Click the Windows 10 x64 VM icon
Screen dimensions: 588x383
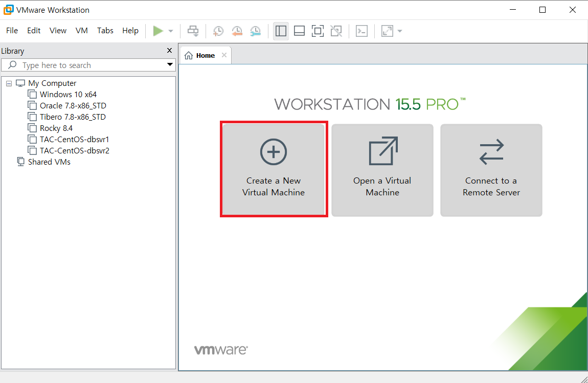pos(32,94)
